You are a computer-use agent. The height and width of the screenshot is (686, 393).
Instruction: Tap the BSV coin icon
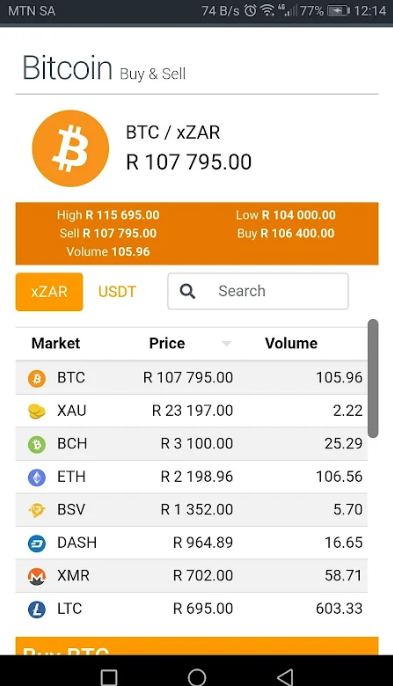coord(37,510)
